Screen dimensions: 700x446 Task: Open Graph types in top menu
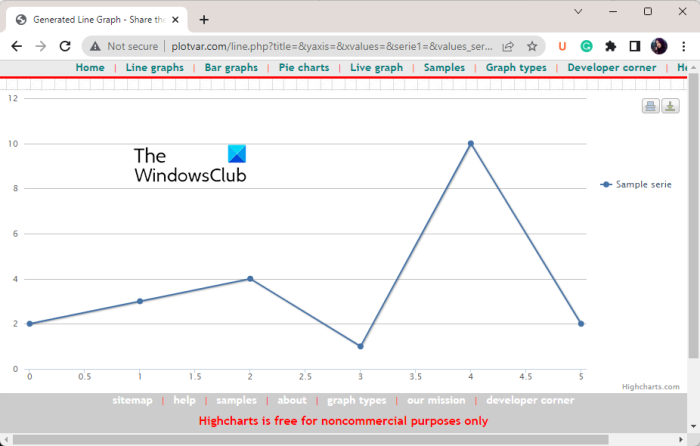(x=516, y=67)
